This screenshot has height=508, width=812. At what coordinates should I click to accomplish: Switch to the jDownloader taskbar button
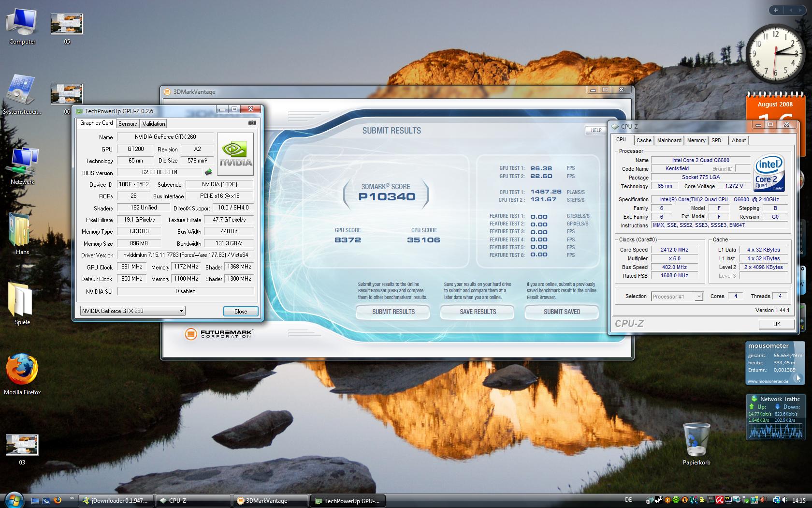[x=116, y=501]
